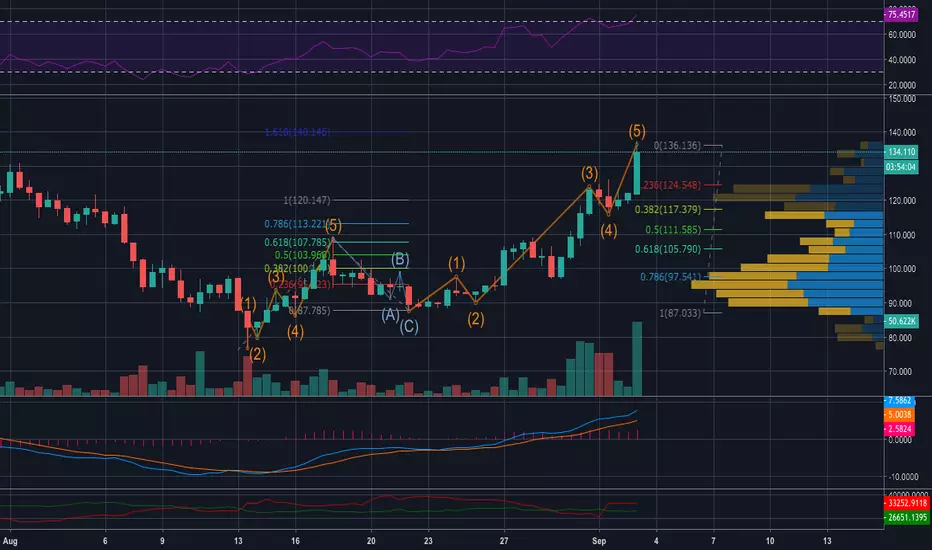Viewport: 932px width, 550px height.
Task: Select the 0.5(111.585) retracement label
Action: 673,230
